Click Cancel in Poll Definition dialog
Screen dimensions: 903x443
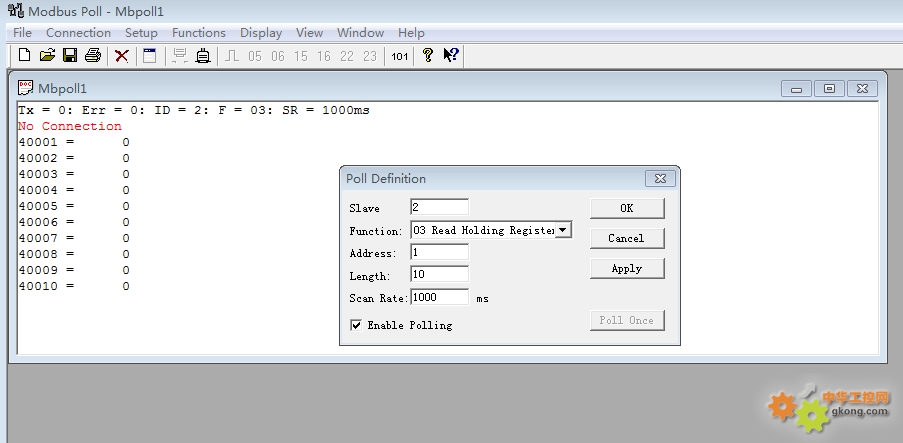point(627,238)
